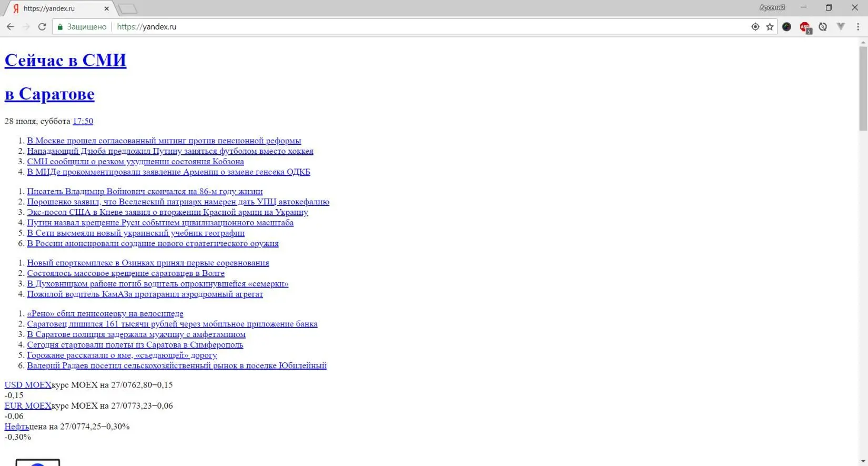Close the yandex.ru tab
This screenshot has height=466, width=868.
coord(107,8)
